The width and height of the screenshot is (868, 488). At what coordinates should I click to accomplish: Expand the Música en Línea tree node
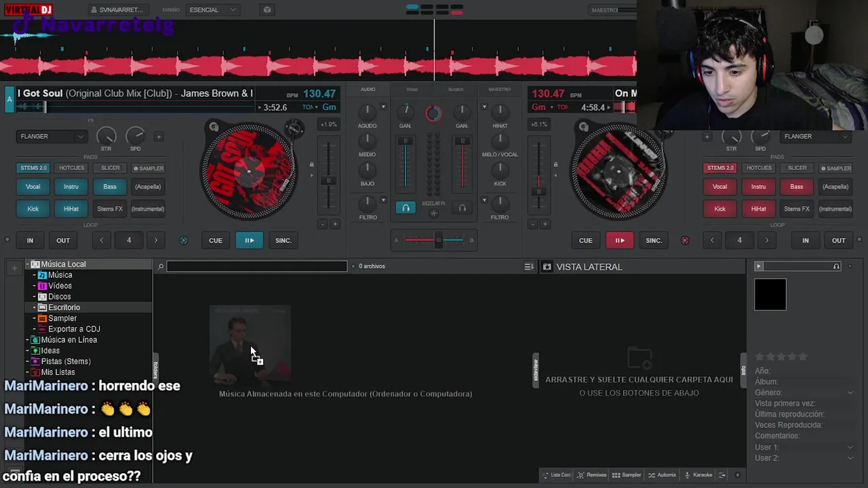point(28,340)
